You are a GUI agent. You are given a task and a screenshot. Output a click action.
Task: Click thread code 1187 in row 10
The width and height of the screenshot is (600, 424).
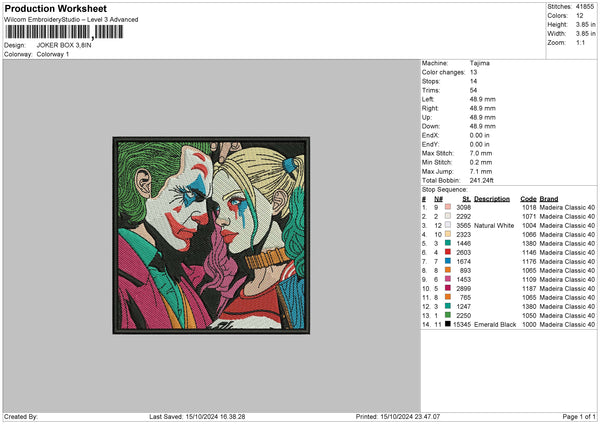coord(529,289)
